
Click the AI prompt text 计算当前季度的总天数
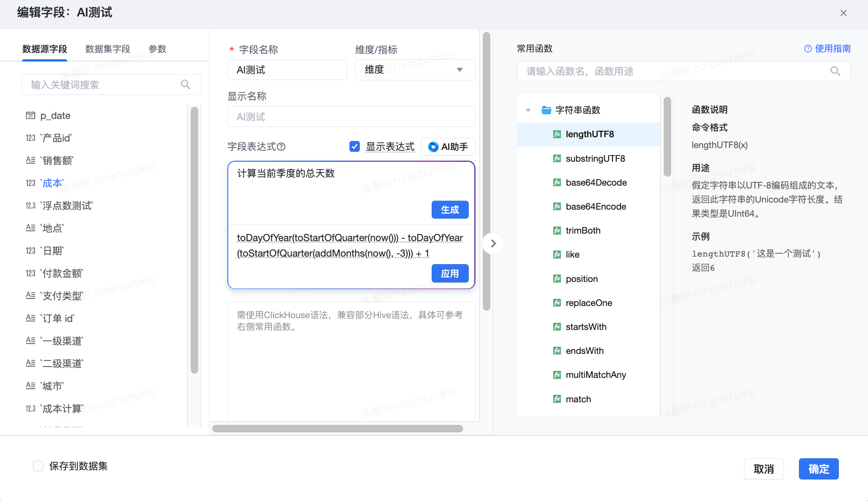click(286, 173)
